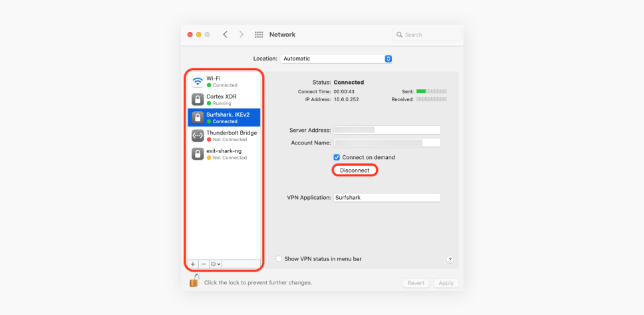Click the lock to prevent changes
Image resolution: width=644 pixels, height=315 pixels.
pos(195,280)
